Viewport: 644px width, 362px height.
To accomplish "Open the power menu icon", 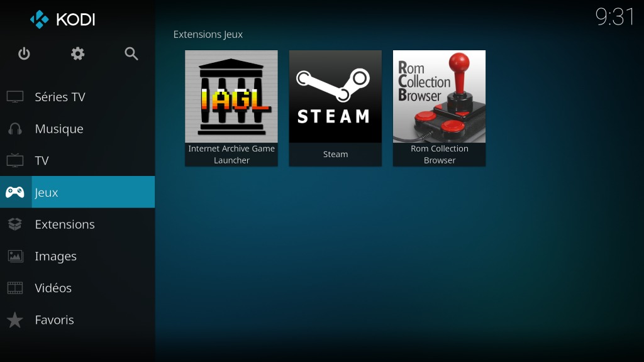I will 24,53.
